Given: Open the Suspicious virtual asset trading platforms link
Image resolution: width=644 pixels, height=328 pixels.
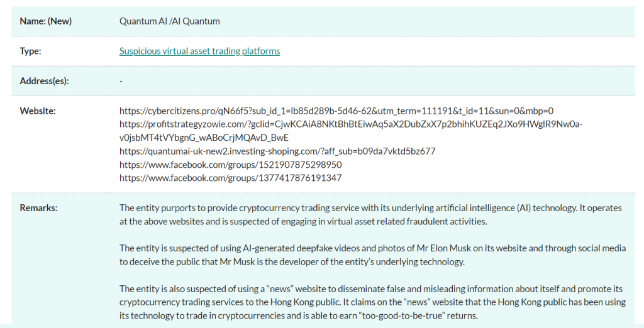Looking at the screenshot, I should point(199,51).
